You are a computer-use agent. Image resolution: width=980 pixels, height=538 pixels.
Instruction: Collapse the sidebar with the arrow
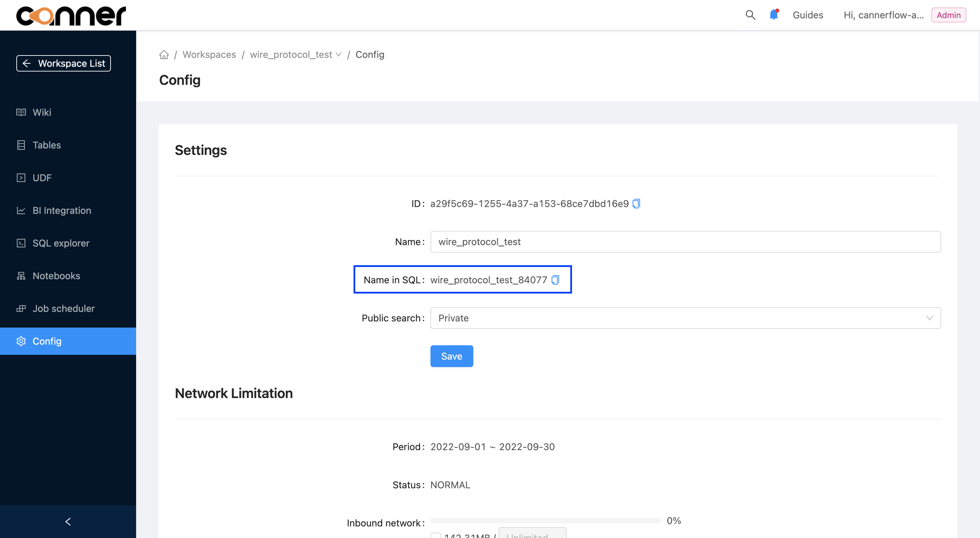(x=68, y=522)
